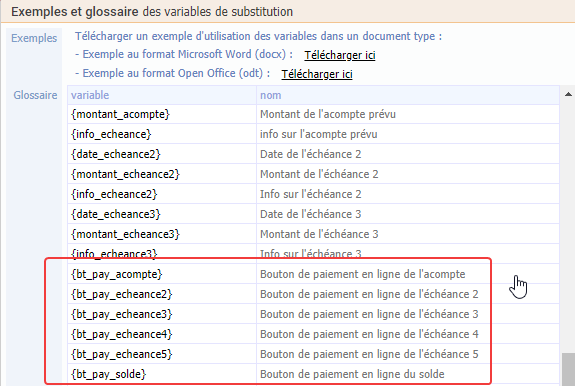Click the {bt_pay_acompte} variable cell

click(x=162, y=274)
